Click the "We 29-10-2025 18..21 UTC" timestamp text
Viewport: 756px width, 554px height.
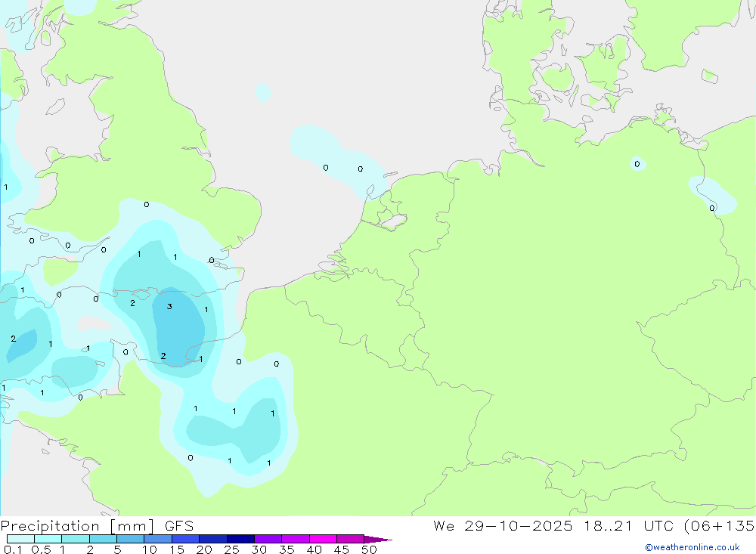[x=553, y=526]
